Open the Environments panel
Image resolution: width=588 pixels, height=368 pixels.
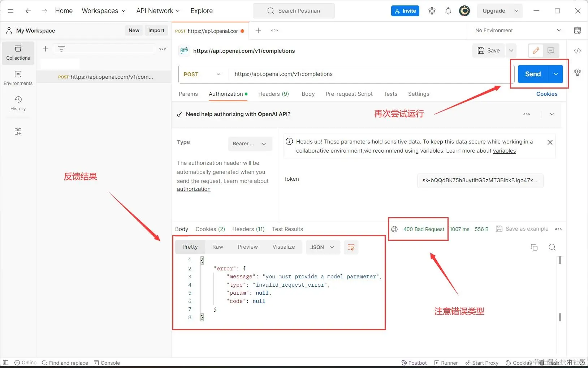coord(18,77)
